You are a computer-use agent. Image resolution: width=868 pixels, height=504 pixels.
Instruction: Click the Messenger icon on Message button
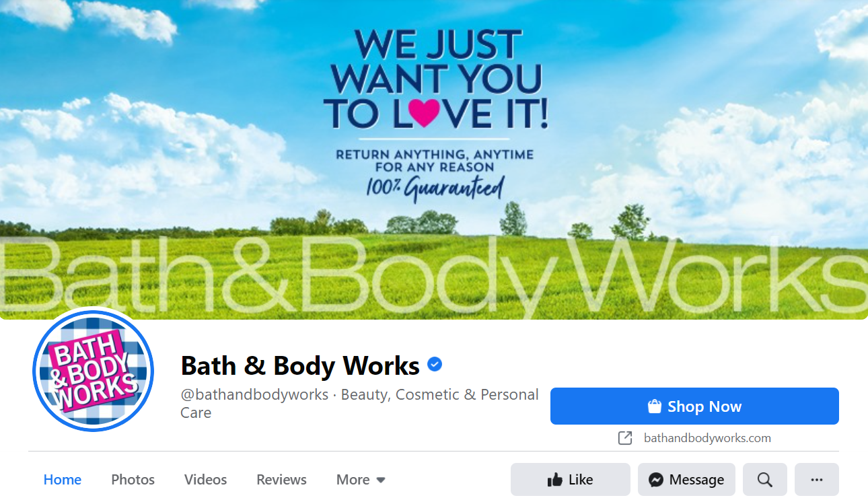[x=657, y=480]
